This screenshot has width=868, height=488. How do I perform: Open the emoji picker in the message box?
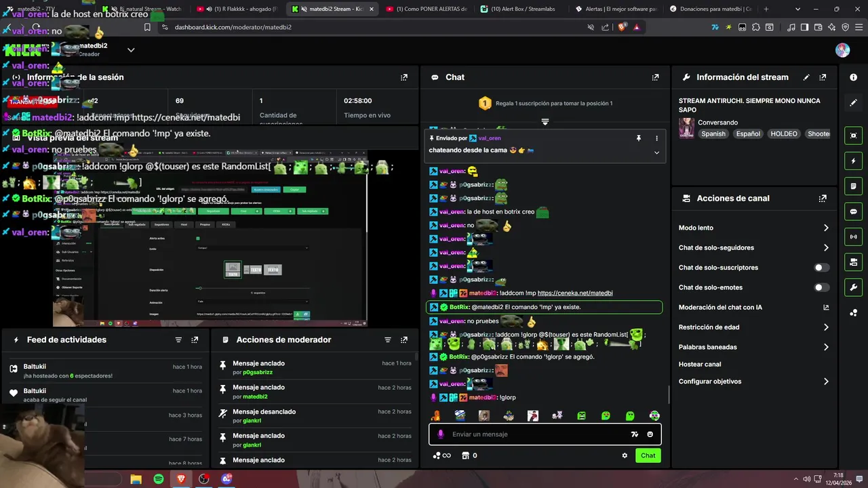[650, 434]
